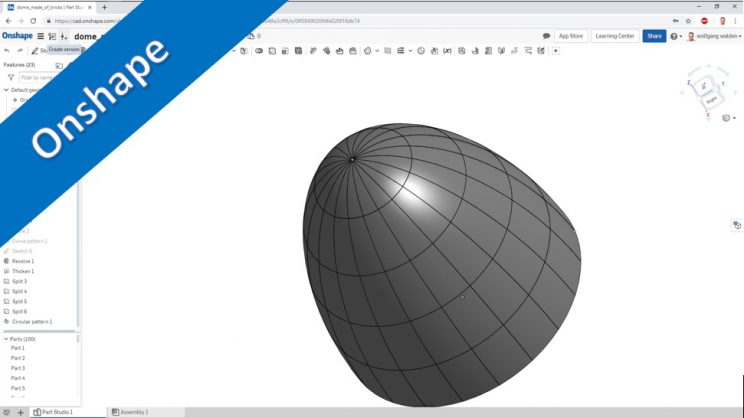
Task: Collapse the Parts (100) list
Action: pyautogui.click(x=5, y=338)
